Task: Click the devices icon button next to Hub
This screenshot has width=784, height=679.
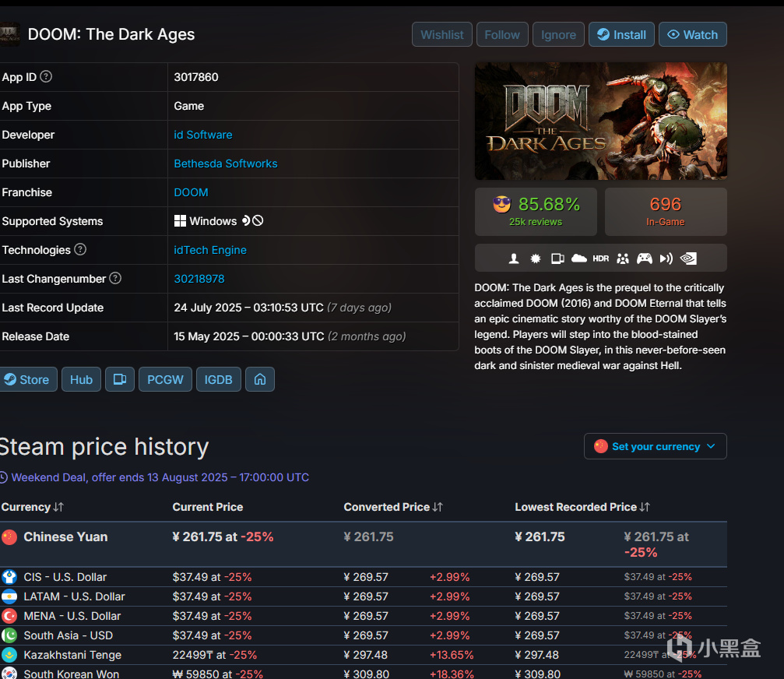Action: point(119,379)
